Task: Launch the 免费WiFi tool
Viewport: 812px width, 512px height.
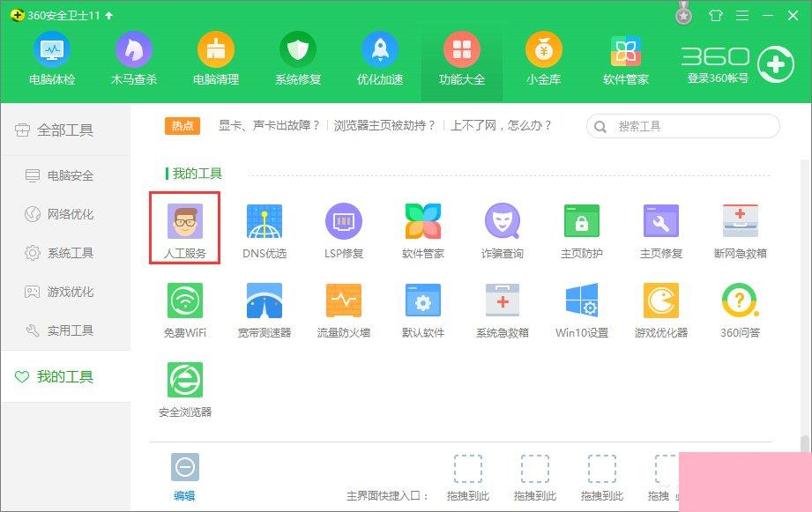Action: pos(185,310)
